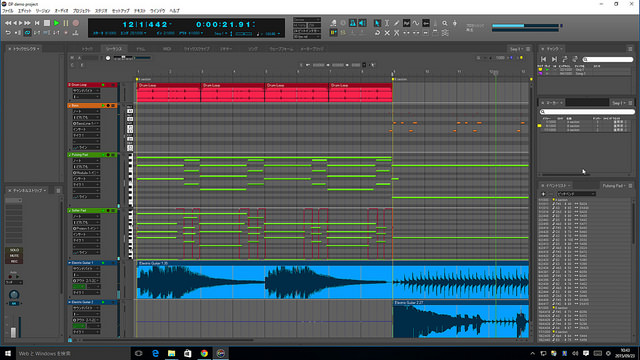The image size is (640, 360).
Task: Click the Chunks previous chunk button
Action: tap(543, 59)
